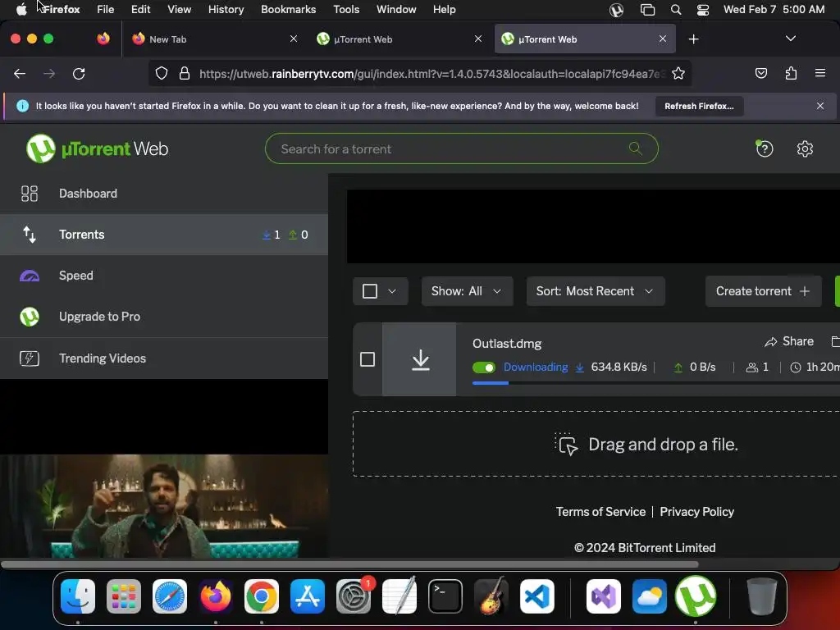Click the 0 B/s upload speed
The width and height of the screenshot is (840, 630).
[702, 367]
